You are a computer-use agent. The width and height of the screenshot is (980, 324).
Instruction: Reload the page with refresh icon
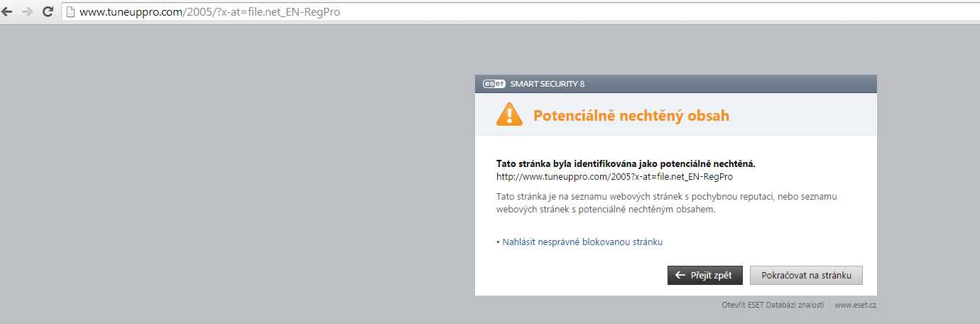coord(48,12)
